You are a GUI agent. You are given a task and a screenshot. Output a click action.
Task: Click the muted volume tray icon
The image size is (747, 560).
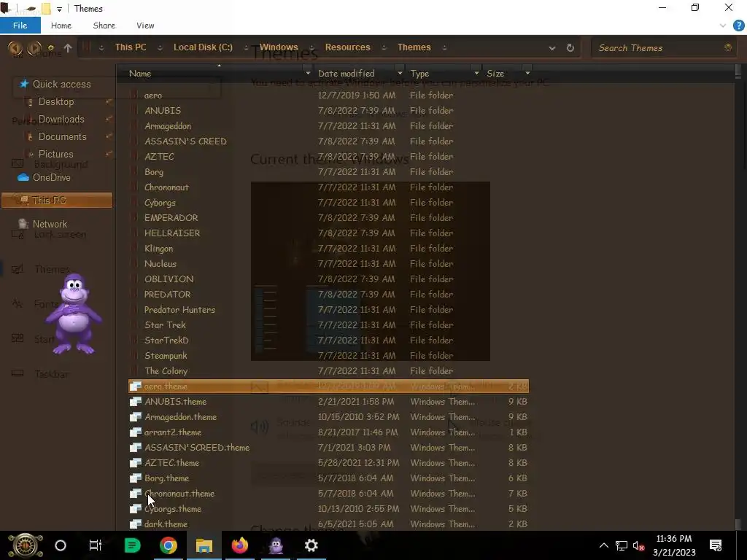[639, 545]
